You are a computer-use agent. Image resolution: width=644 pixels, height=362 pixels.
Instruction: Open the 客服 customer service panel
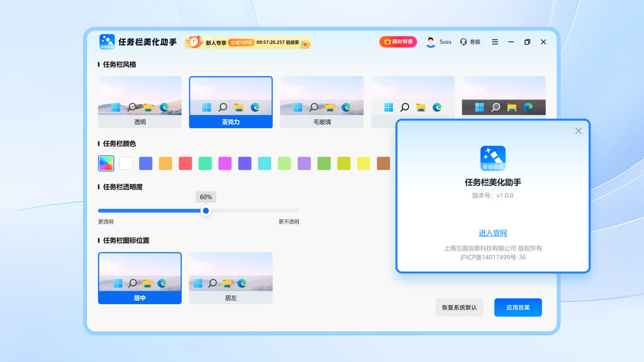pos(470,42)
